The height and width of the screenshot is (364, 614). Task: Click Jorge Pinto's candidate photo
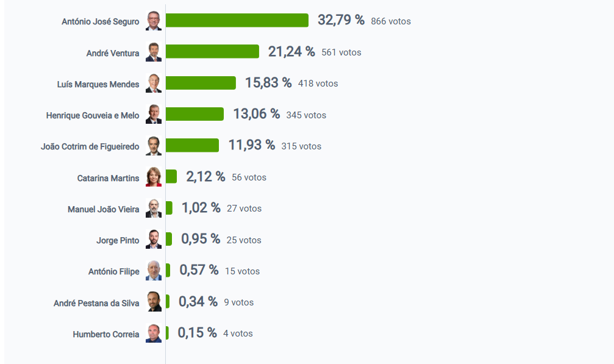[154, 240]
